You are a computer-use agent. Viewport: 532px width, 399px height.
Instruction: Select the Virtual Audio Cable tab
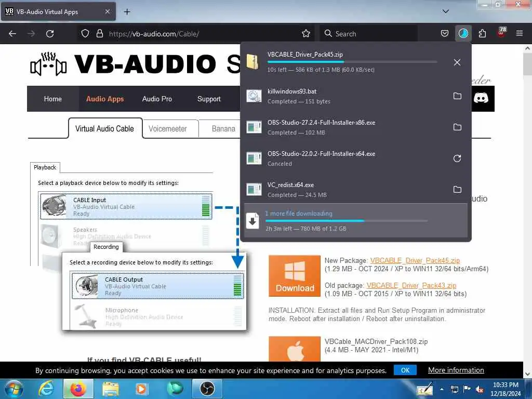(x=105, y=129)
